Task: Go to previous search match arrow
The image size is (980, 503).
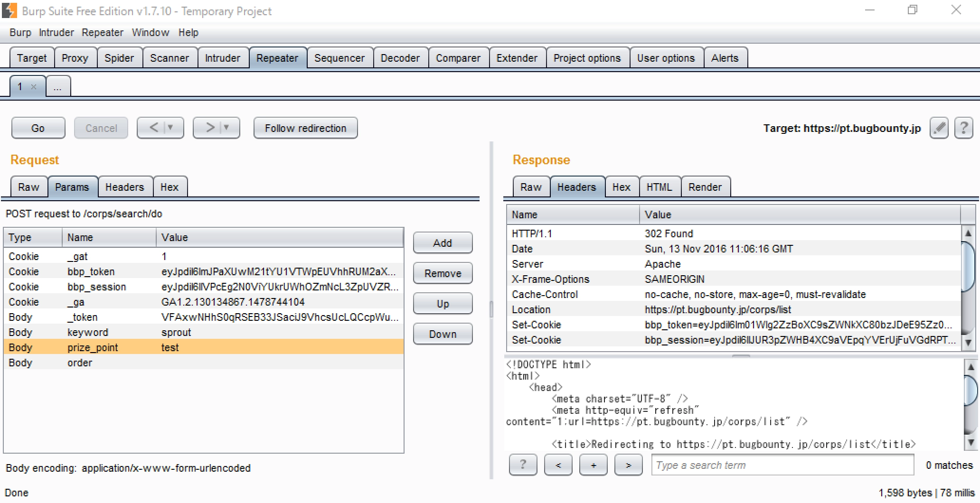Action: 558,465
